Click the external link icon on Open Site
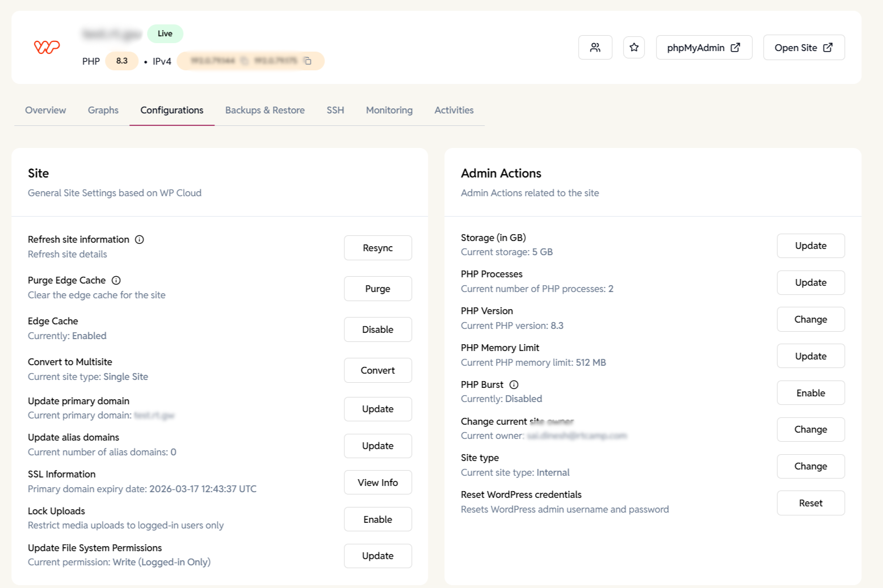Viewport: 883px width, 588px height. pyautogui.click(x=827, y=48)
